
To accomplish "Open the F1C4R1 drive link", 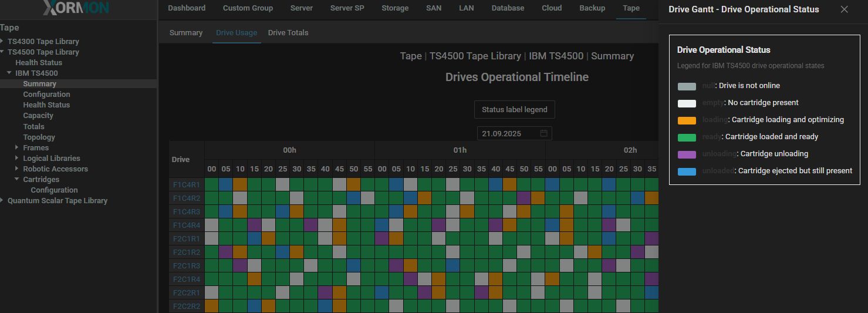I will pos(187,184).
